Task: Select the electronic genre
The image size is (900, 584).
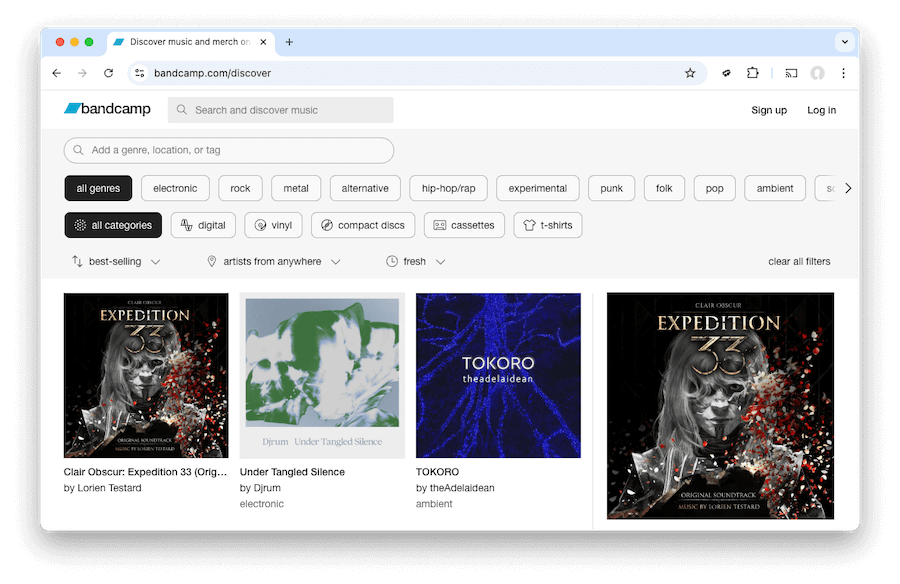Action: (x=175, y=188)
